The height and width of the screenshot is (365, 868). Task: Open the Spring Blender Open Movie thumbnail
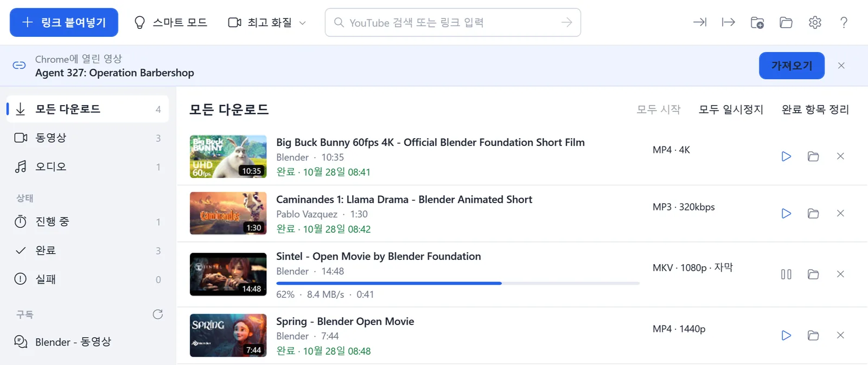point(228,335)
